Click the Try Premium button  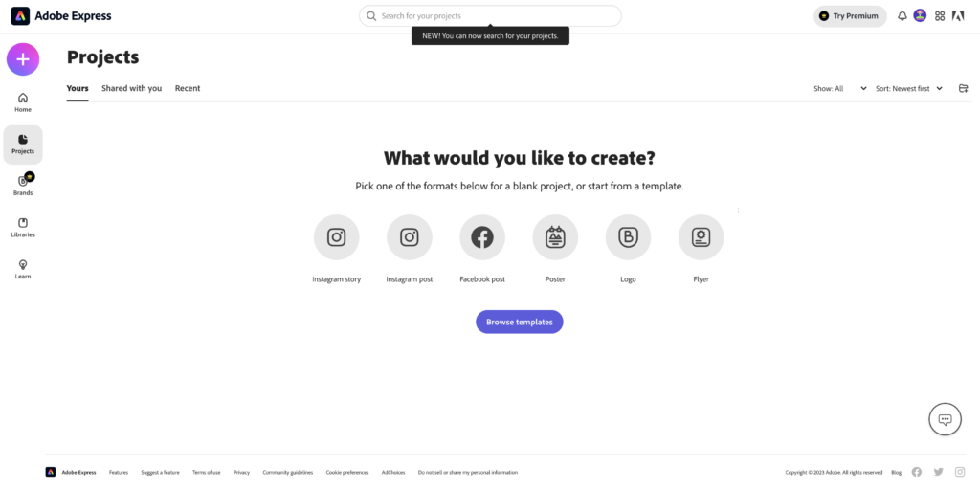[x=850, y=16]
